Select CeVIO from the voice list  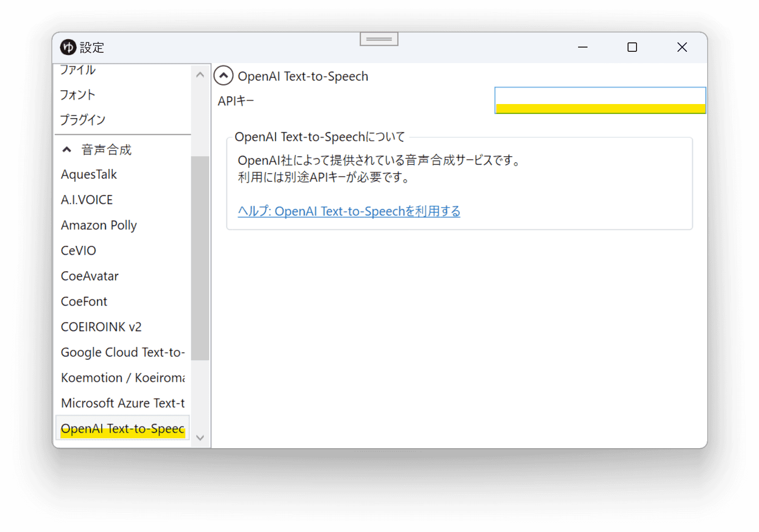pyautogui.click(x=78, y=250)
